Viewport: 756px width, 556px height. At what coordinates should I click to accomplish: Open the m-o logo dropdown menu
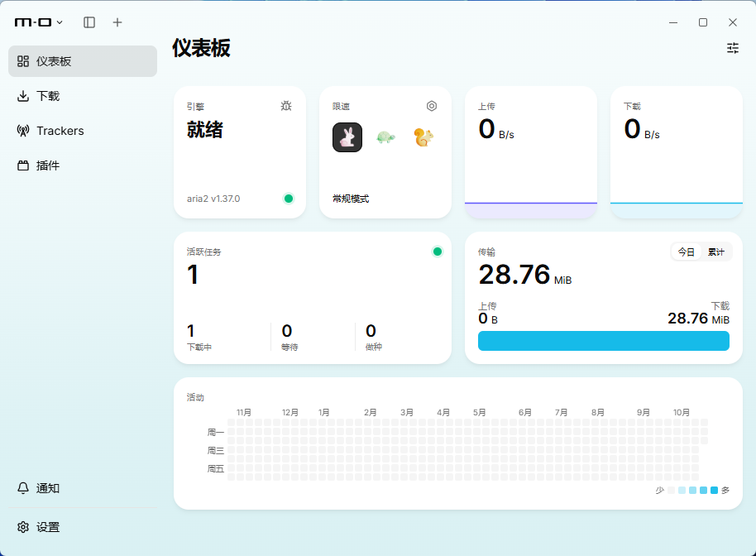[39, 22]
